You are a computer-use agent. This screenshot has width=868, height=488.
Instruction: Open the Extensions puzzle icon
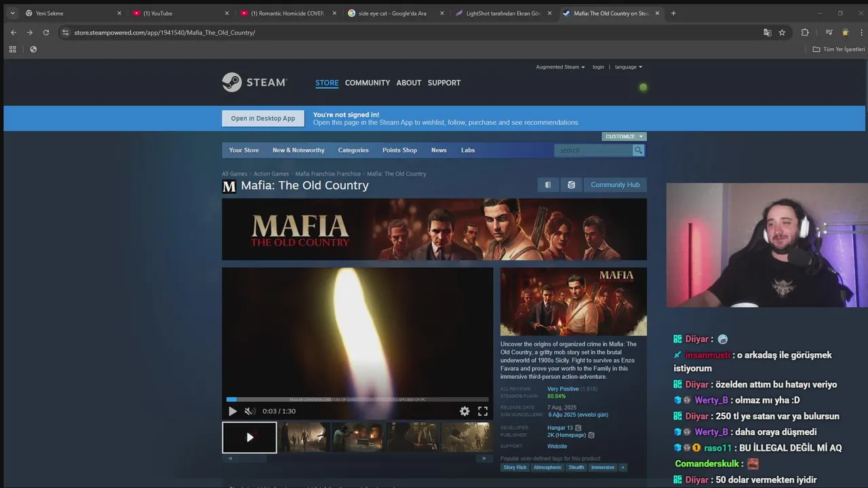[805, 33]
